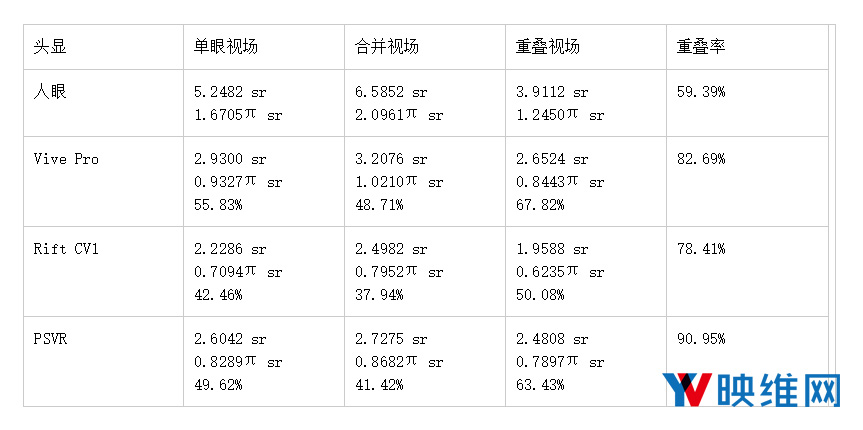
Task: Select the 3.2076 sr Vive Pro merged value
Action: click(x=391, y=159)
